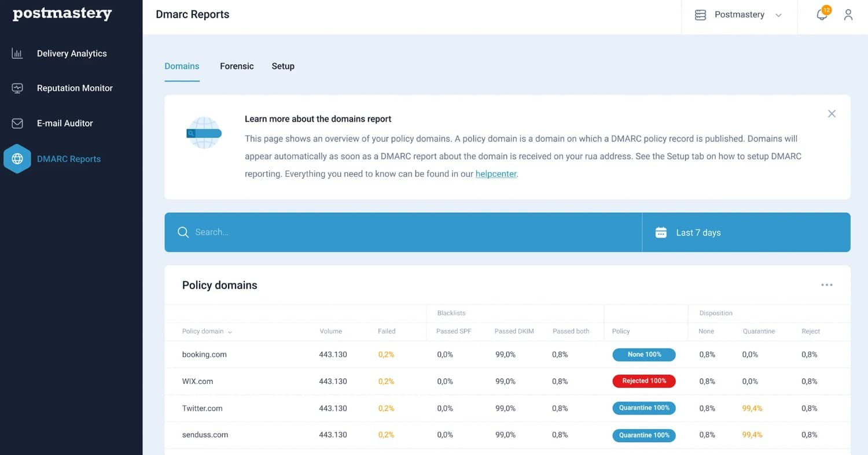This screenshot has width=868, height=455.
Task: Click Quarantine 100% badge in Twitter.com row
Action: (x=644, y=408)
